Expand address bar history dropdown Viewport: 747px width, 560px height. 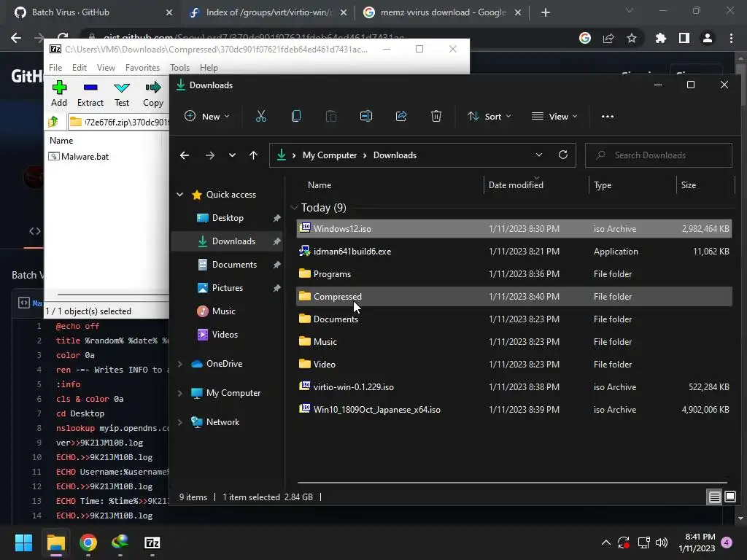[539, 155]
